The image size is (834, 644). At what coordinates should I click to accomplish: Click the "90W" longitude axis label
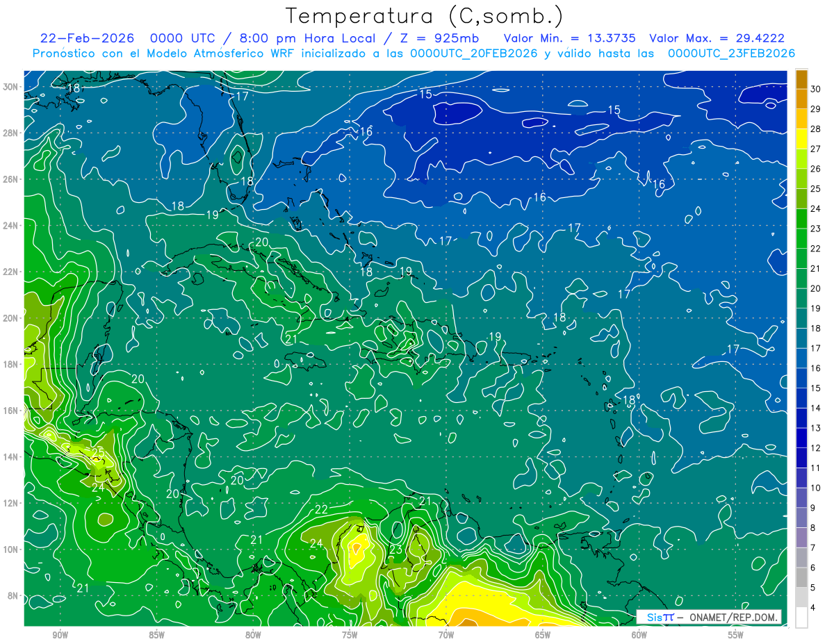tap(60, 635)
